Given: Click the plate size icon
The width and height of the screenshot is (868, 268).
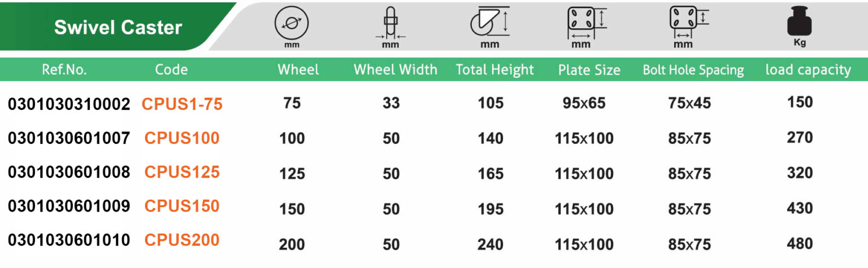Looking at the screenshot, I should tap(585, 23).
